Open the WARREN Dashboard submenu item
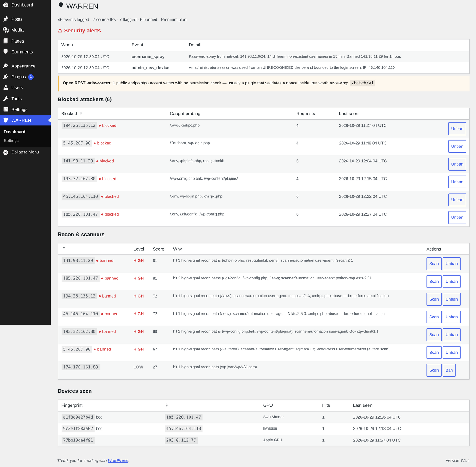This screenshot has width=476, height=467. [15, 132]
